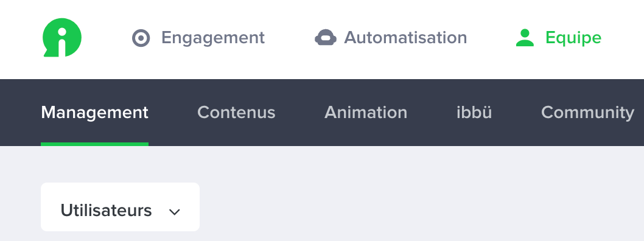Return home via the green logo
Viewport: 644px width, 241px height.
[x=62, y=37]
